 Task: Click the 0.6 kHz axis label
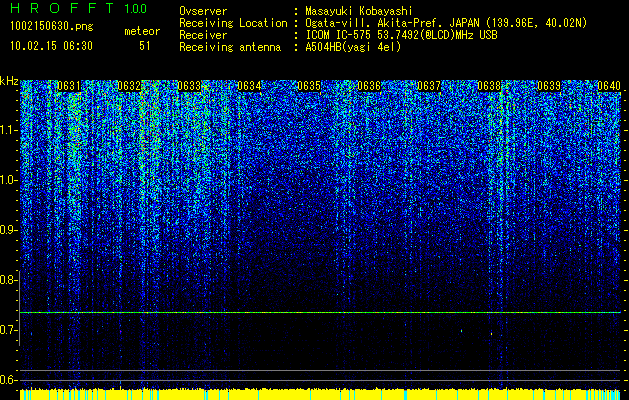(8, 380)
